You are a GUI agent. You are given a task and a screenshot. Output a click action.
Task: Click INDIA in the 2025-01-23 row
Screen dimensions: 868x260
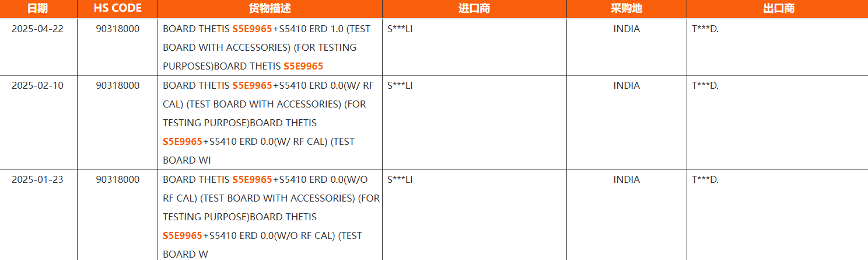click(626, 179)
